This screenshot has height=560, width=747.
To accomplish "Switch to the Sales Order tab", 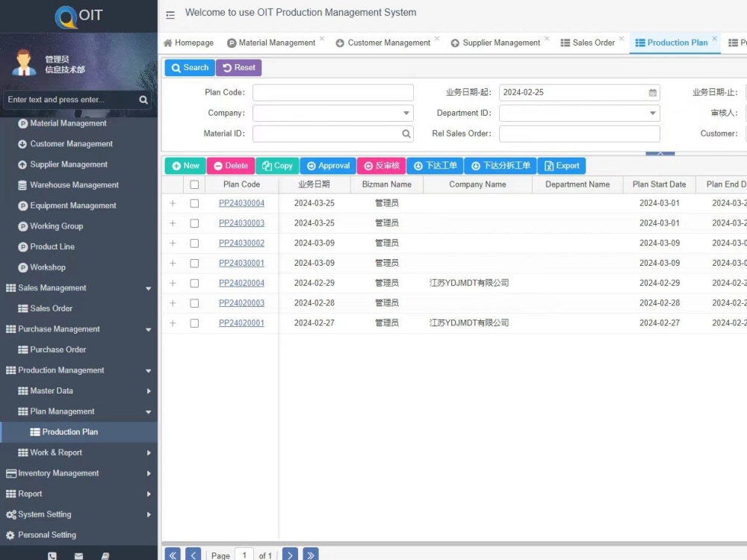I will 590,43.
